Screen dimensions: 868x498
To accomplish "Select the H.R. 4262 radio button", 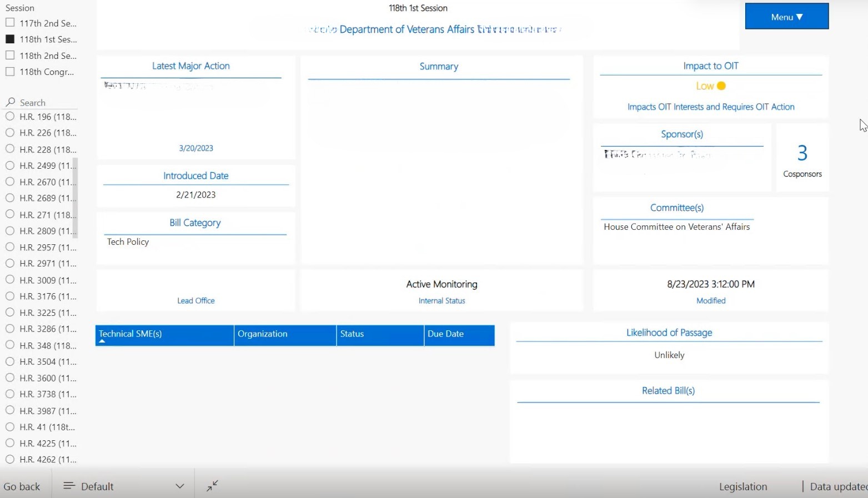I will point(10,459).
